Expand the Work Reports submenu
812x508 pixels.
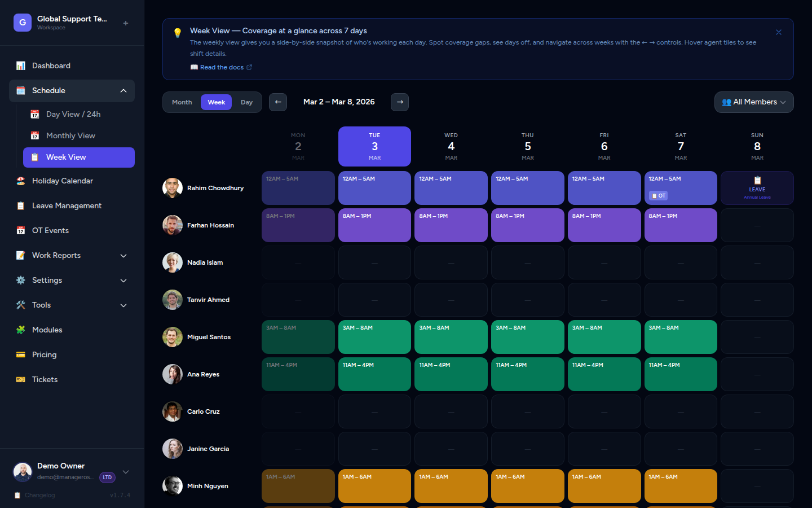tap(123, 256)
